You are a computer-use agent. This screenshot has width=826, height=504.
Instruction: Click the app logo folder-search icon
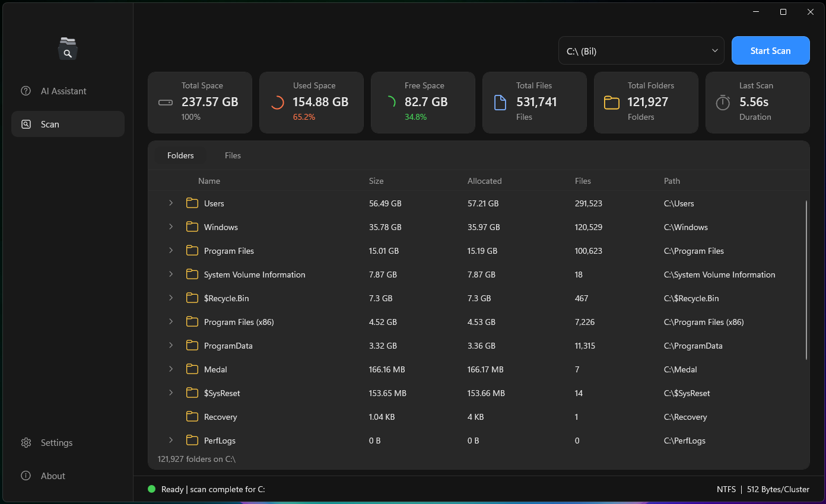click(68, 49)
